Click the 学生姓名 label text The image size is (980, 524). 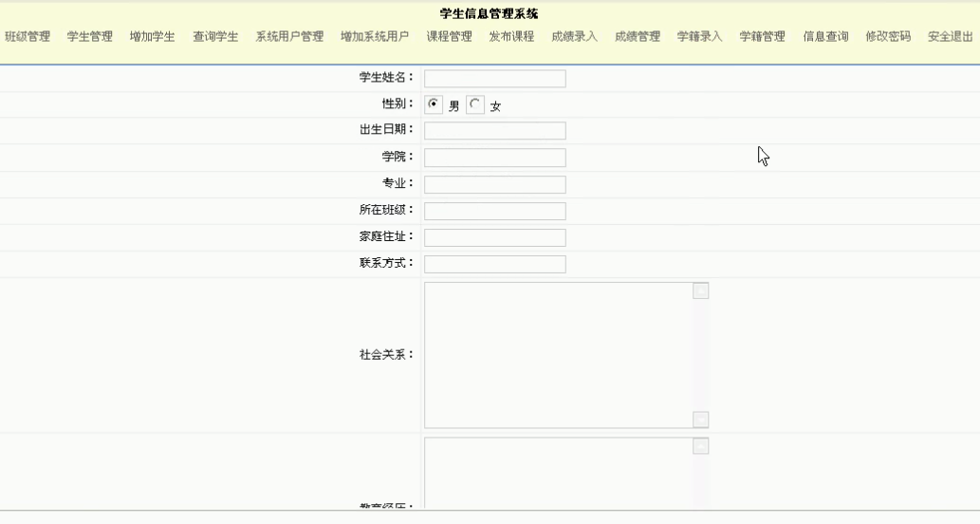386,78
